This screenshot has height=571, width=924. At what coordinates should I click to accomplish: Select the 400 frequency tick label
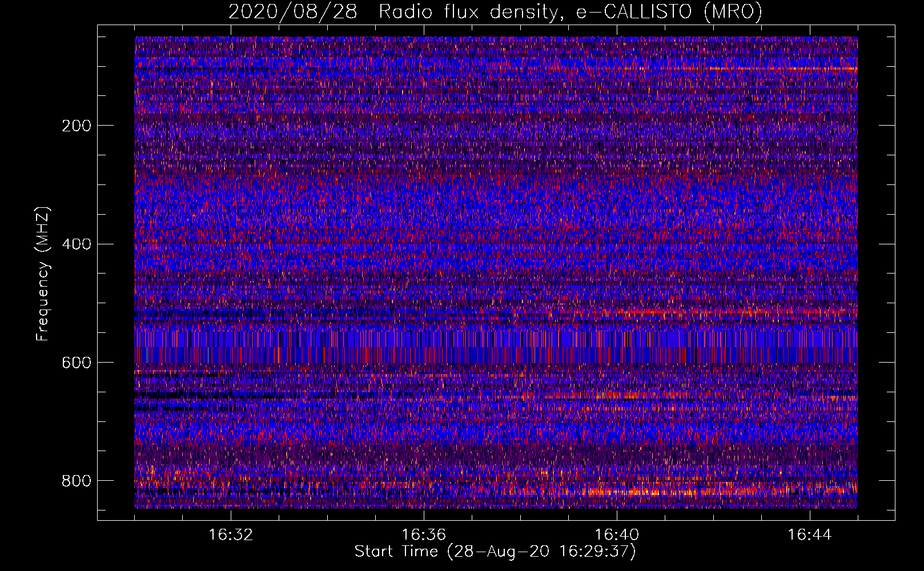(76, 244)
